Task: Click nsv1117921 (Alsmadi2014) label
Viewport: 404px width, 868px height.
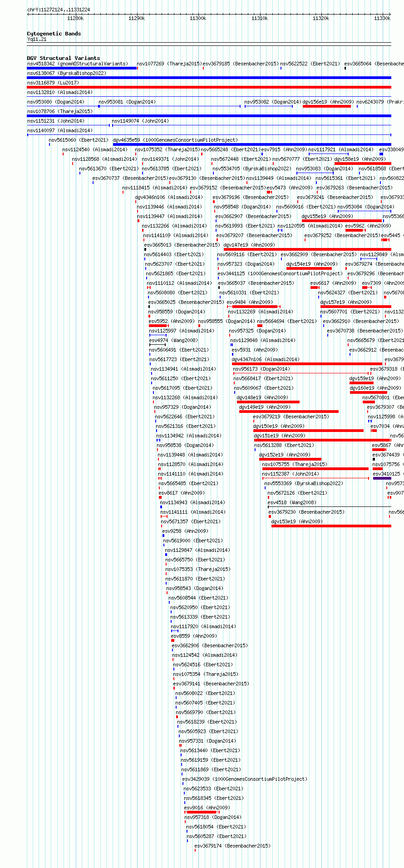Action: point(341,149)
